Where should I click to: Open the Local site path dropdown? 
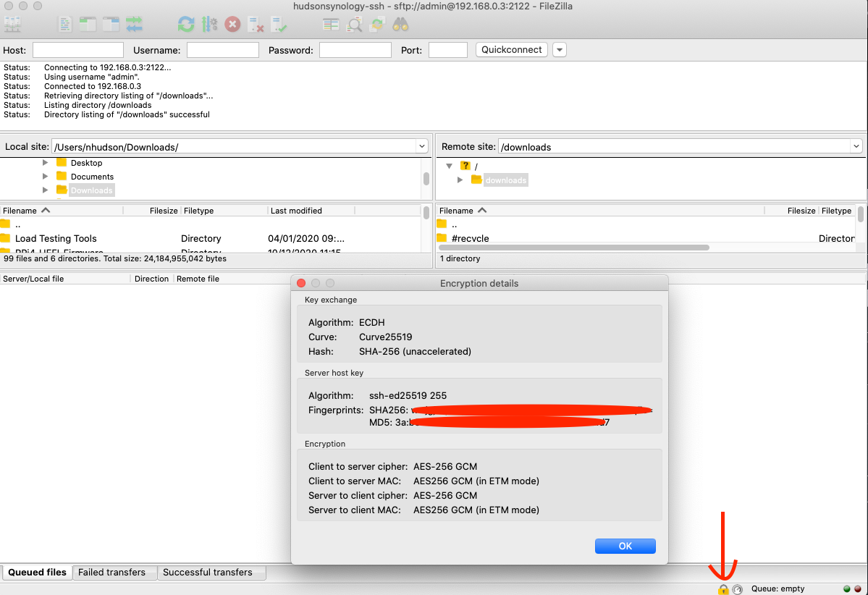tap(422, 147)
